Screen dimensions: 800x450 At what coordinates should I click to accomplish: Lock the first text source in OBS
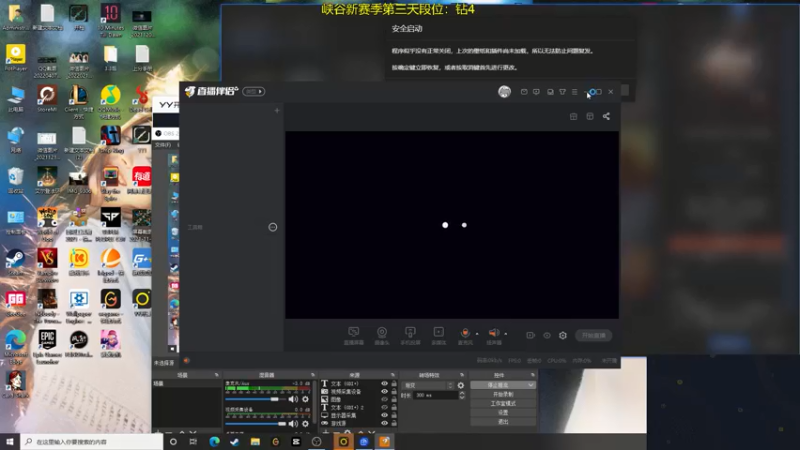click(x=394, y=384)
